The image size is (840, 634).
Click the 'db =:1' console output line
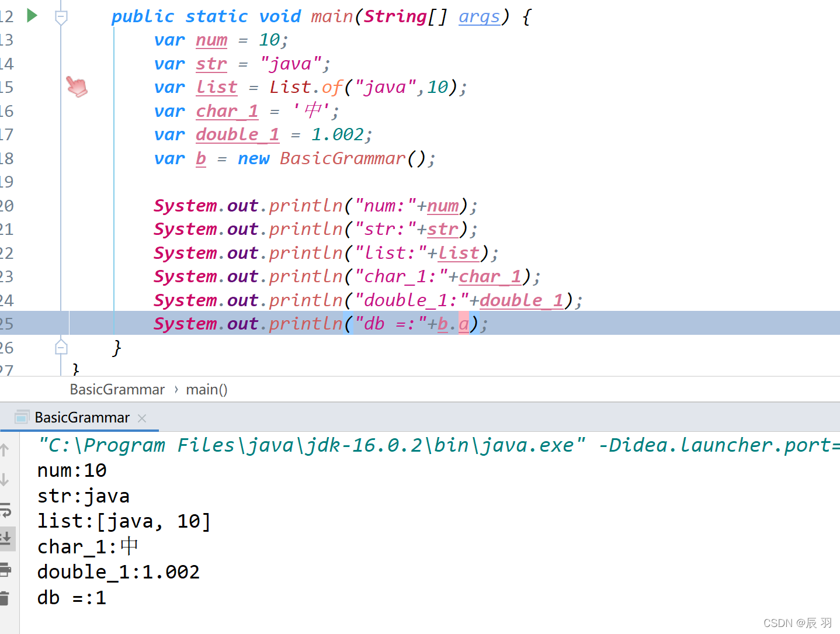tap(72, 598)
